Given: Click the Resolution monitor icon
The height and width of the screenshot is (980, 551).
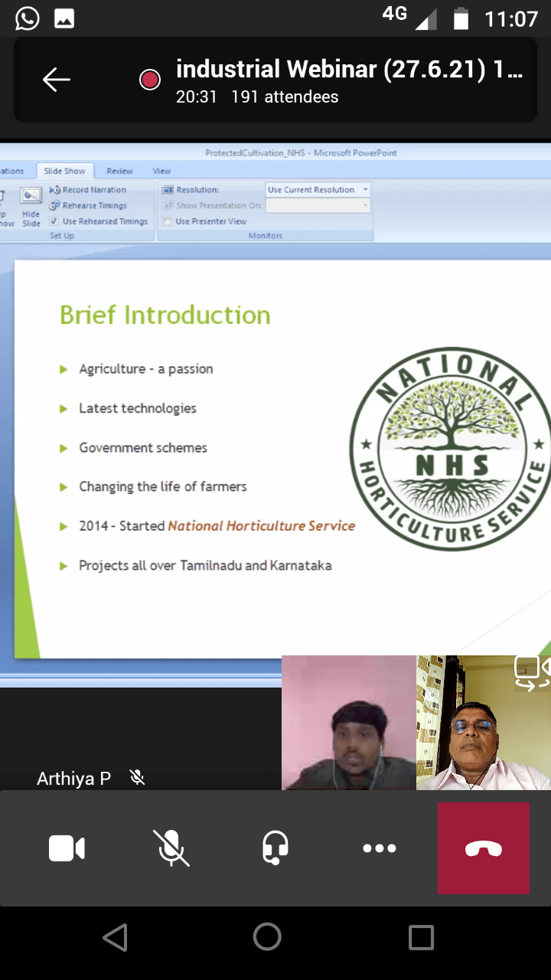Looking at the screenshot, I should [168, 190].
